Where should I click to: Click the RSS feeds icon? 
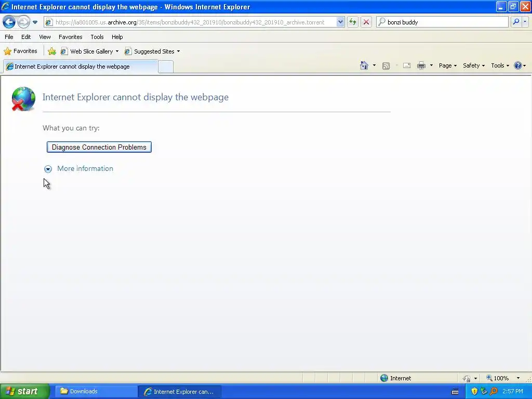tap(386, 66)
